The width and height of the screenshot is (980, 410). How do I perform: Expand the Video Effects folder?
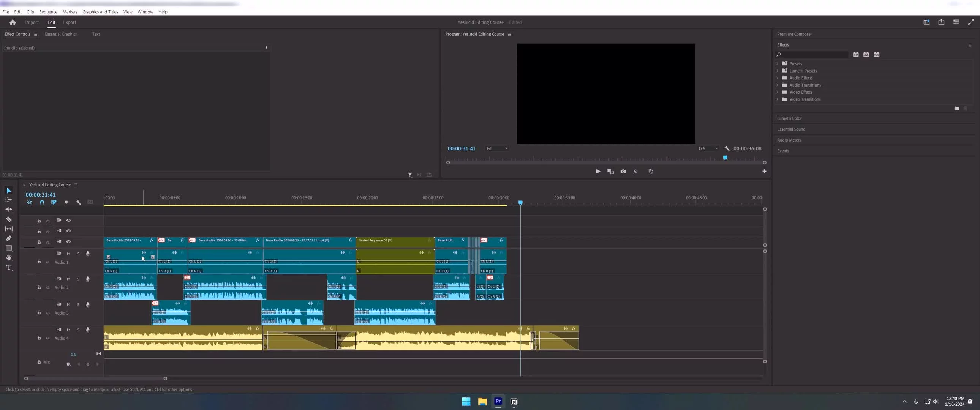point(777,92)
